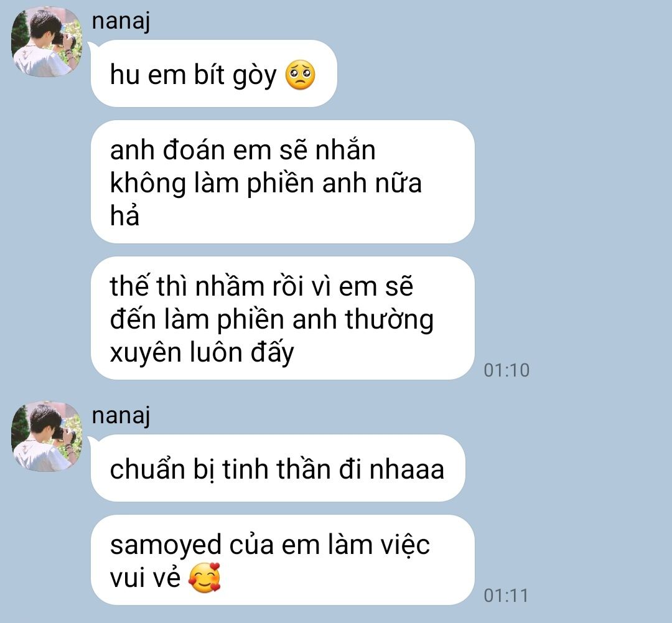This screenshot has height=623, width=672.
Task: Open the top nanaj profile avatar
Action: (x=47, y=42)
